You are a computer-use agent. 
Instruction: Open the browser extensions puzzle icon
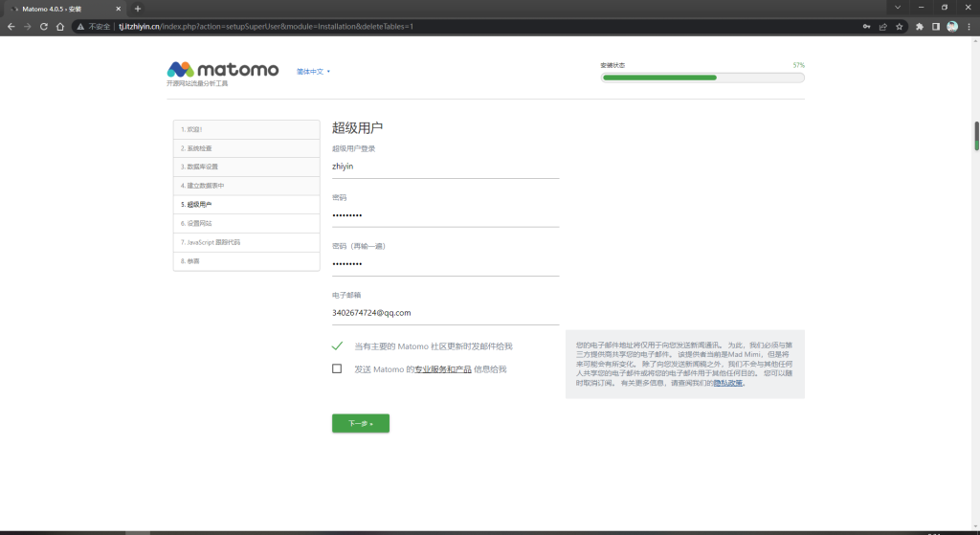pos(920,27)
